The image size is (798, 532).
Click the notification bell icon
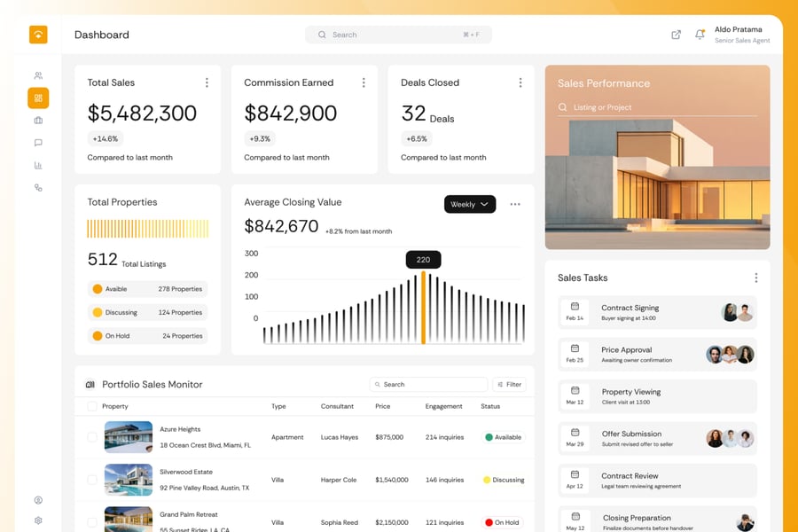[x=700, y=35]
